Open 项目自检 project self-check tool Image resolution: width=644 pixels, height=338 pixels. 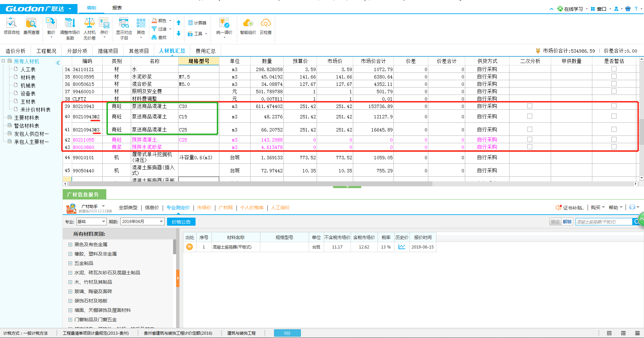[x=12, y=26]
